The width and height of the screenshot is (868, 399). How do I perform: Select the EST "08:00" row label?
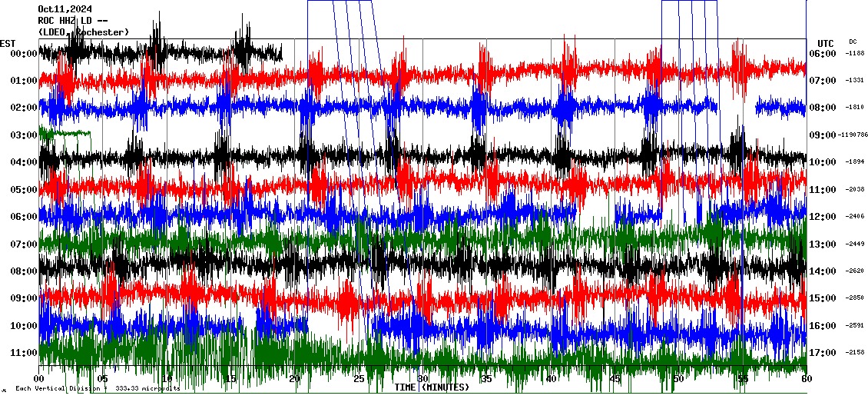[23, 271]
